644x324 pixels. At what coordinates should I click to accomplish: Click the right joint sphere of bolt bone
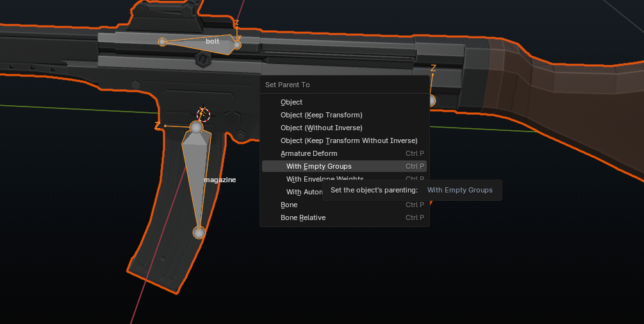click(x=237, y=44)
